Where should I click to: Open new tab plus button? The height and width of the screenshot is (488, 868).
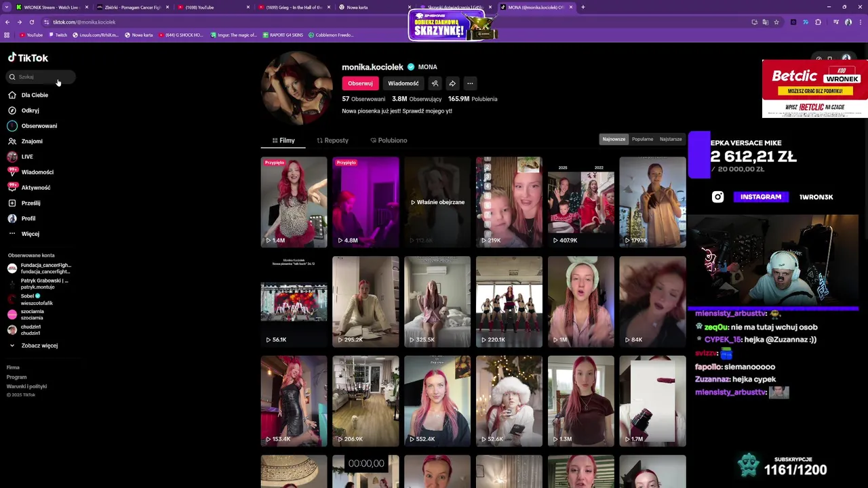(583, 7)
